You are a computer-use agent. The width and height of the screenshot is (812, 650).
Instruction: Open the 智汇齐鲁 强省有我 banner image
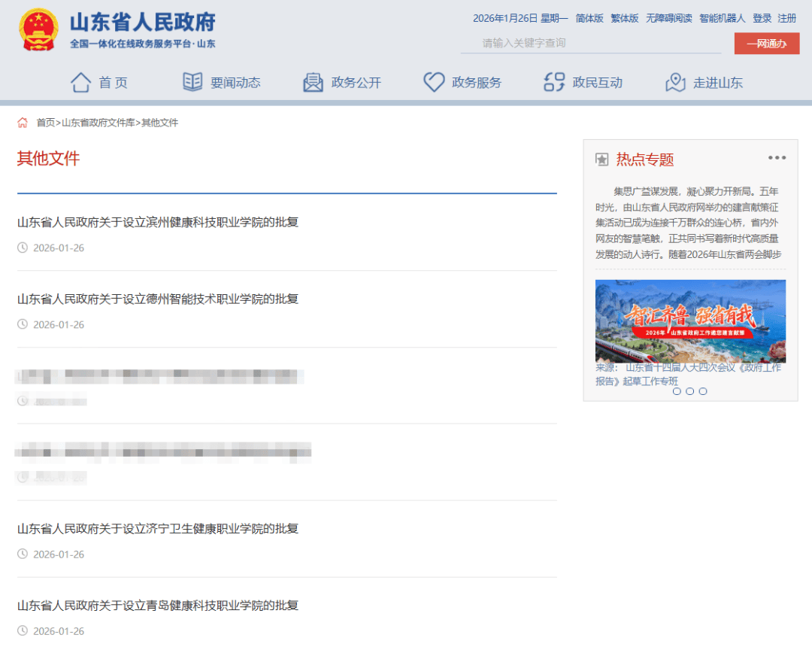690,320
